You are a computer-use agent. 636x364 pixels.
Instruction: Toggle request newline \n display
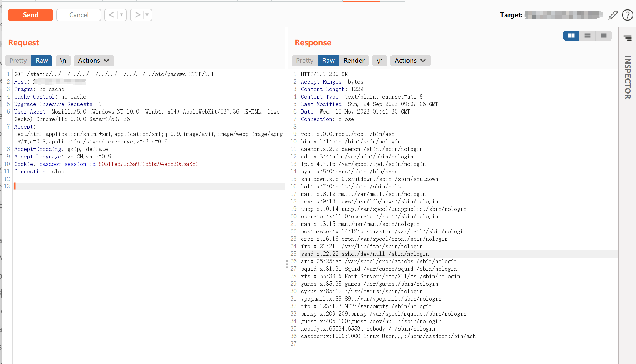click(x=63, y=61)
